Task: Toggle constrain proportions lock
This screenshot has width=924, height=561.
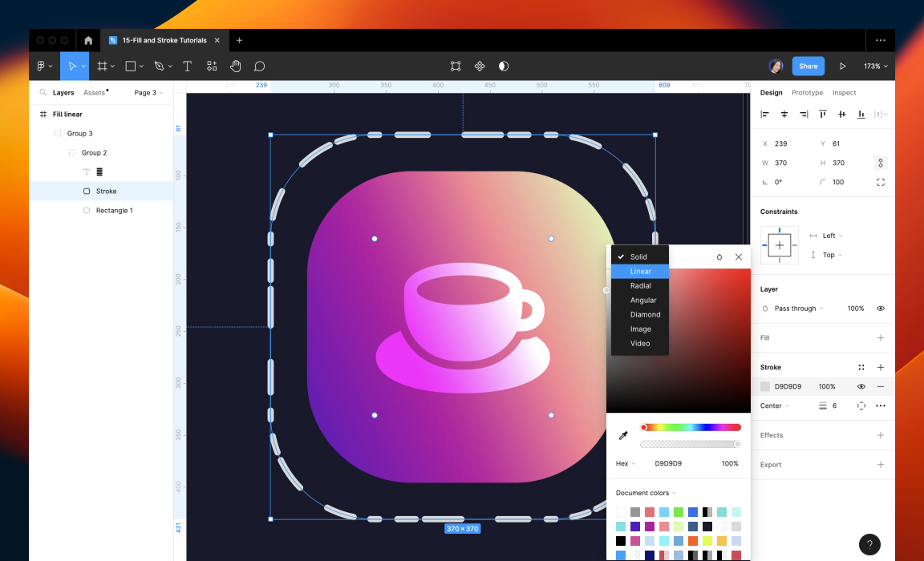Action: click(x=881, y=163)
